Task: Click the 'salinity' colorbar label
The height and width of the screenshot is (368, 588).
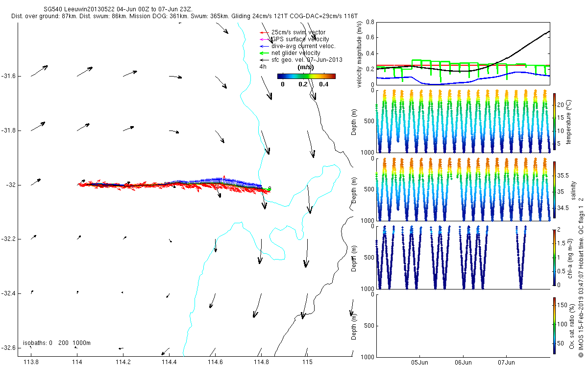Action: click(x=573, y=190)
